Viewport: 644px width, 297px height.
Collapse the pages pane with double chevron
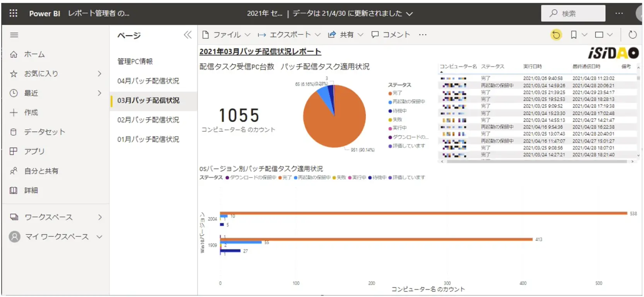click(188, 35)
